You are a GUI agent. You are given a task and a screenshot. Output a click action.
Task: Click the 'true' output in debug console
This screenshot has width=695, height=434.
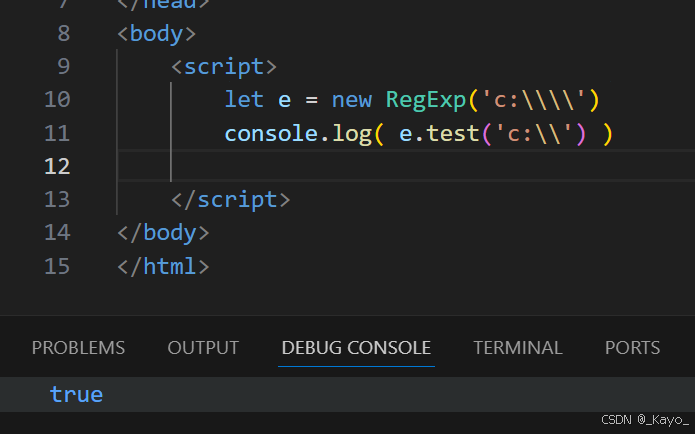[76, 394]
